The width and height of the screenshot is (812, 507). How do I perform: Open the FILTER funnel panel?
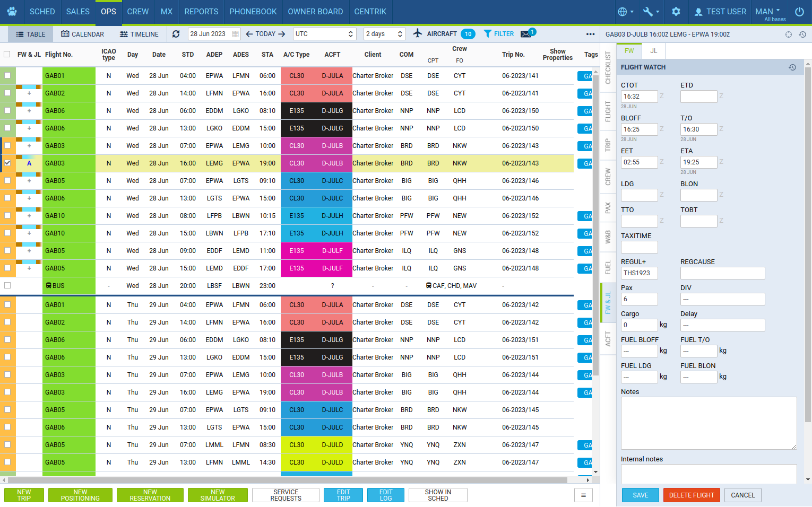tap(498, 34)
